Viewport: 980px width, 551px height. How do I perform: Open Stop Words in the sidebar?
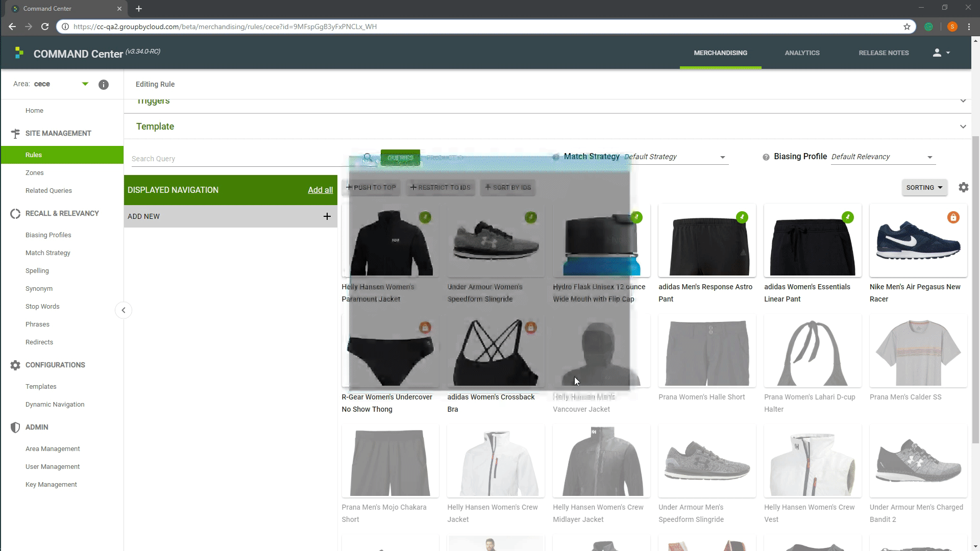42,306
